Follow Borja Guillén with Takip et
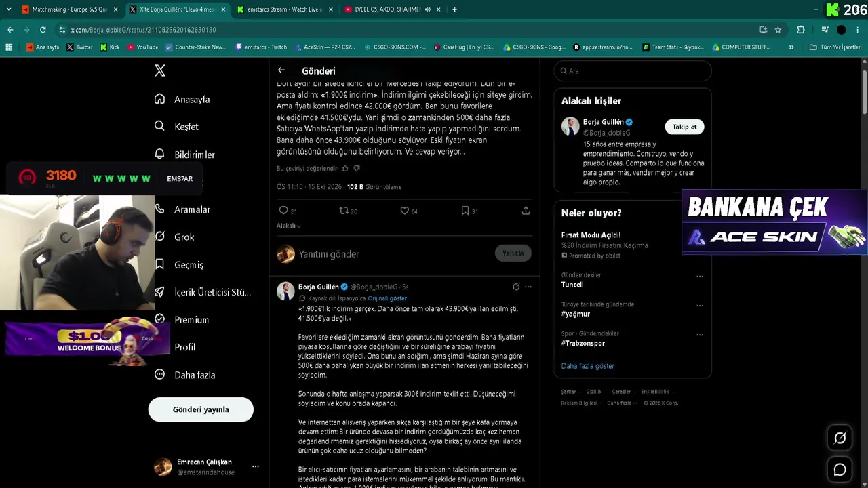 [x=684, y=127]
